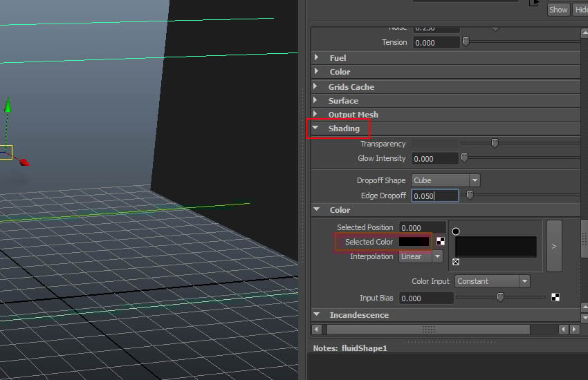
Task: Open the Interpolation dropdown set to Linear
Action: [421, 256]
